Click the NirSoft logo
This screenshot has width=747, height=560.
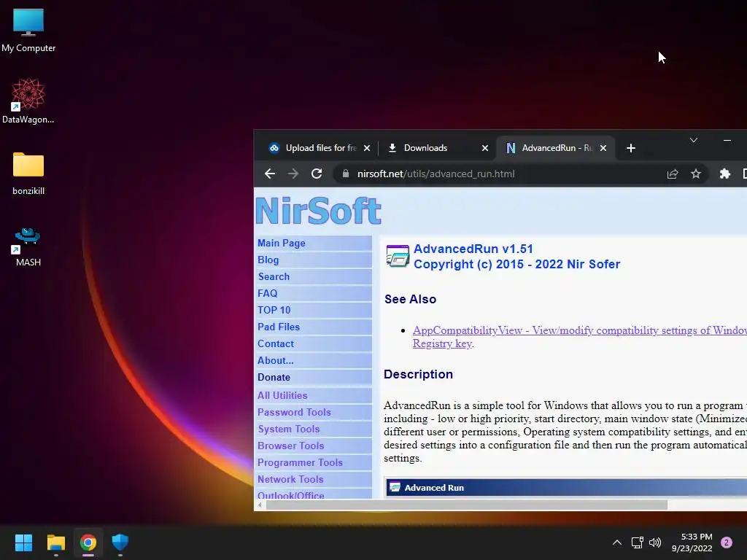tap(318, 211)
